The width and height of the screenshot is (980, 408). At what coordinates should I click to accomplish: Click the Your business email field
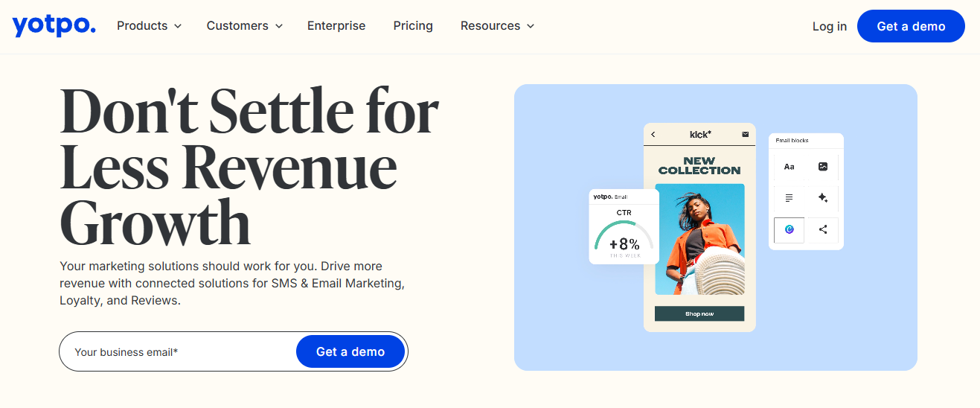coord(179,351)
